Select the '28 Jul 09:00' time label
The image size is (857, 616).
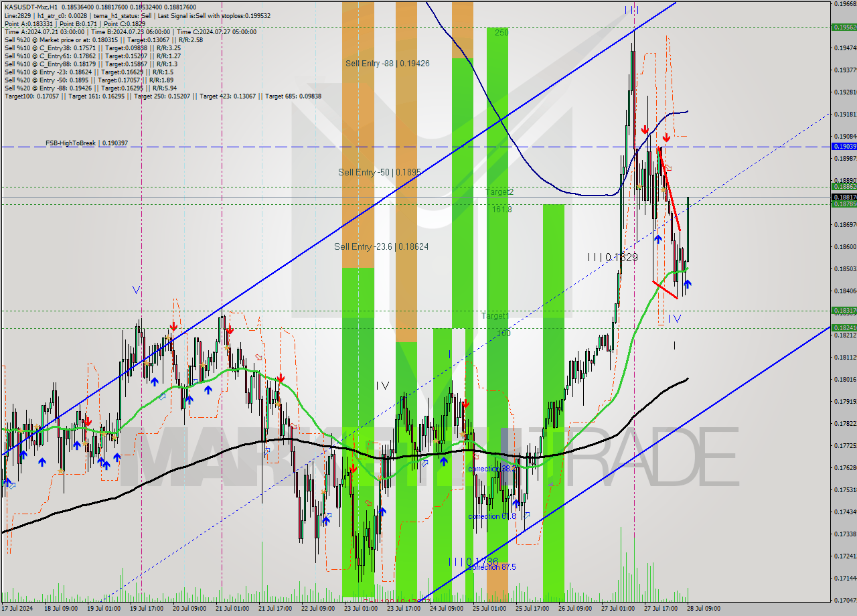(x=704, y=609)
